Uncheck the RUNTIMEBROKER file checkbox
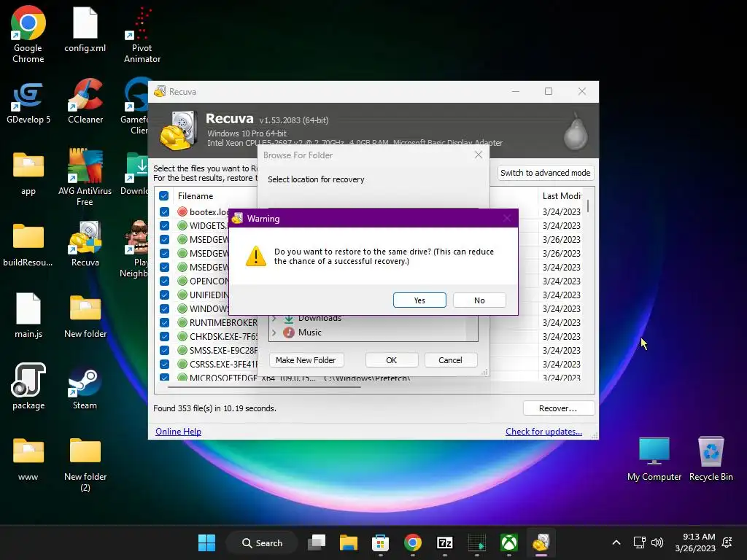747x560 pixels. 164,322
